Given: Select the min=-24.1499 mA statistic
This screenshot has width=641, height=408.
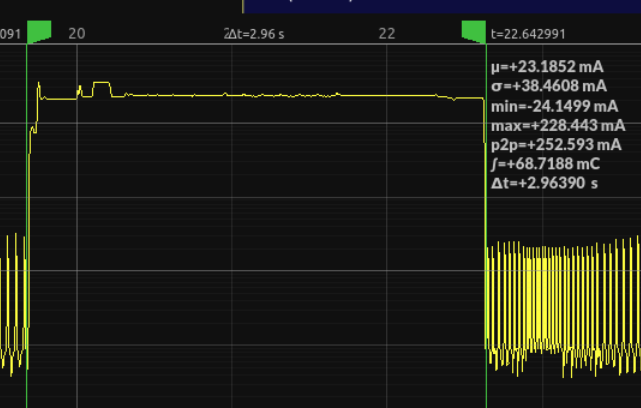Looking at the screenshot, I should point(554,106).
